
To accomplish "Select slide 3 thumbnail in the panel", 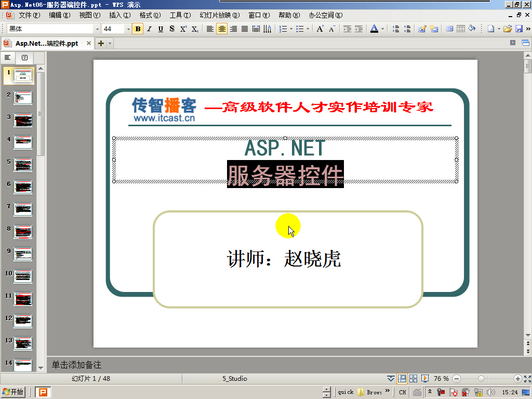I will click(23, 119).
